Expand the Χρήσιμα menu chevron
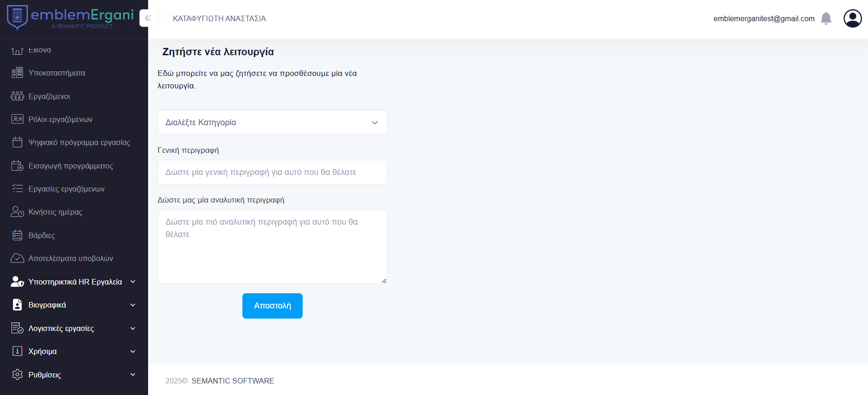 [x=133, y=351]
